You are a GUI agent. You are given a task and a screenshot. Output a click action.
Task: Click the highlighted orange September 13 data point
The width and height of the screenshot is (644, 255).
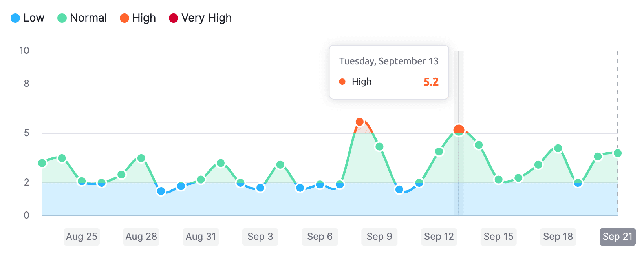tap(459, 130)
